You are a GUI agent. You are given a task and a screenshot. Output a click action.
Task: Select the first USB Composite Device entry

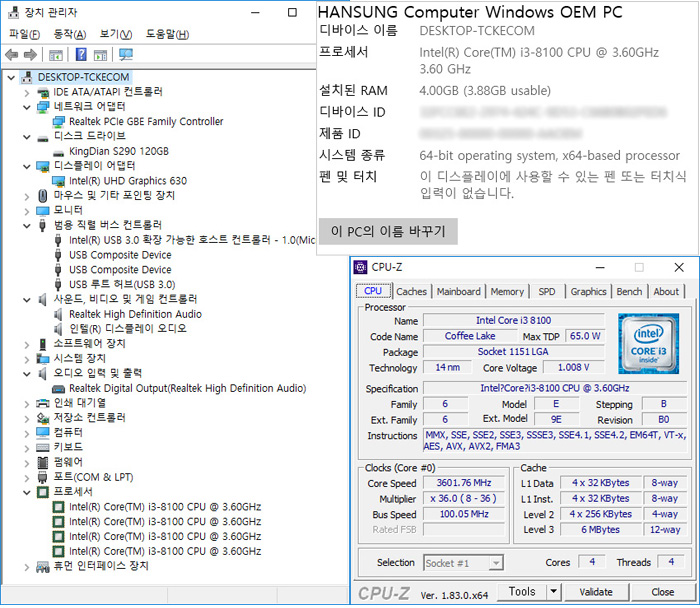click(120, 255)
